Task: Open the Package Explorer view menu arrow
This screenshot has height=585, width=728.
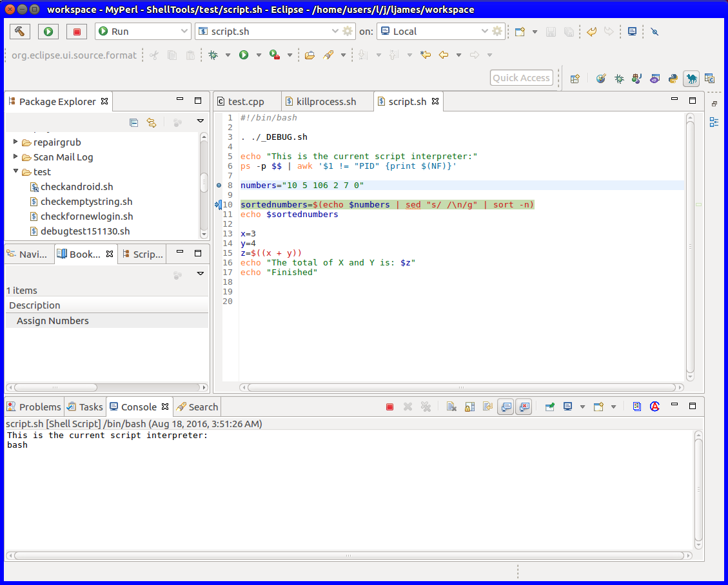Action: [201, 121]
